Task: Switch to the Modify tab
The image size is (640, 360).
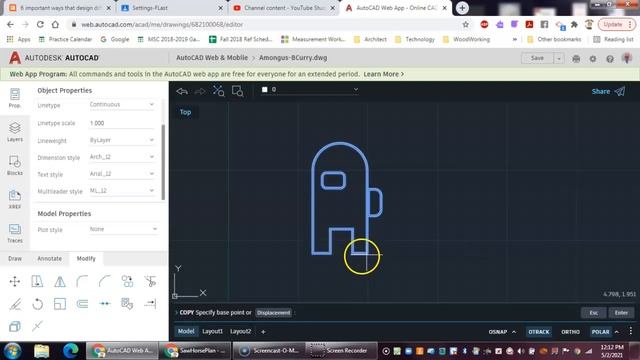Action: tap(86, 258)
